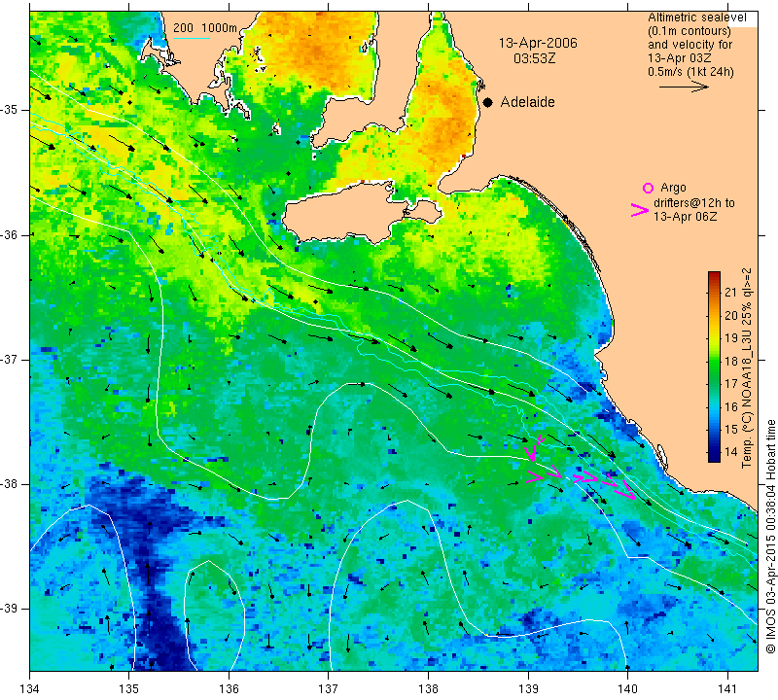Screen dimensions: 778x700
Task: Click the '0.5m/s (1kt 24h)' text
Action: [x=690, y=71]
